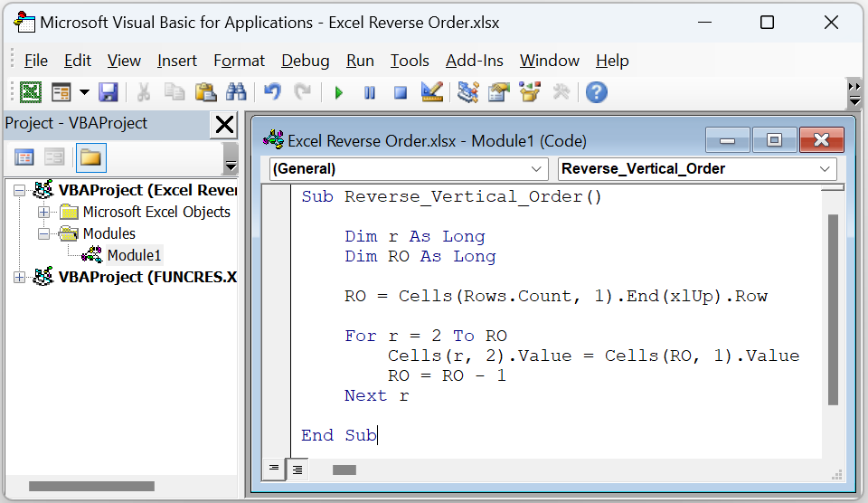The image size is (868, 503).
Task: Click the 'Next r' code line
Action: [x=376, y=395]
